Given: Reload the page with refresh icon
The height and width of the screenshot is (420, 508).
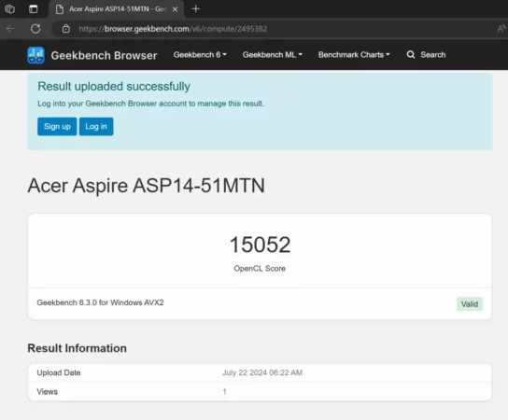Looking at the screenshot, I should [x=35, y=29].
